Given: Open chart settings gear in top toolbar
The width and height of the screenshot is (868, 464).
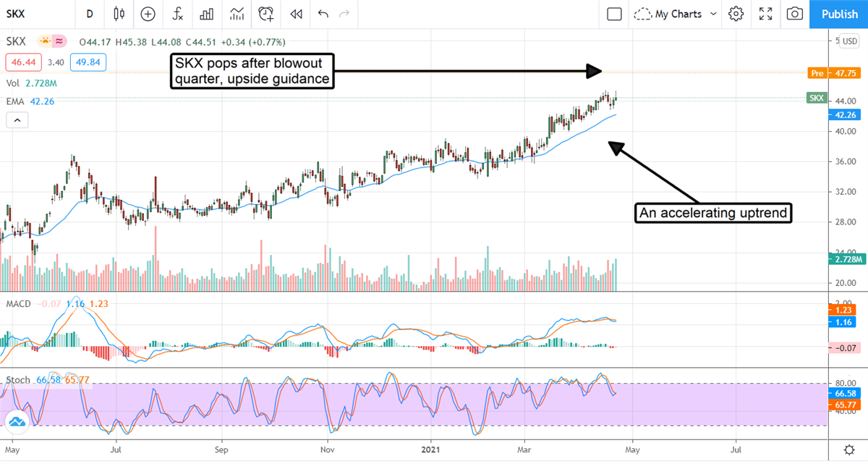Looking at the screenshot, I should pyautogui.click(x=736, y=14).
